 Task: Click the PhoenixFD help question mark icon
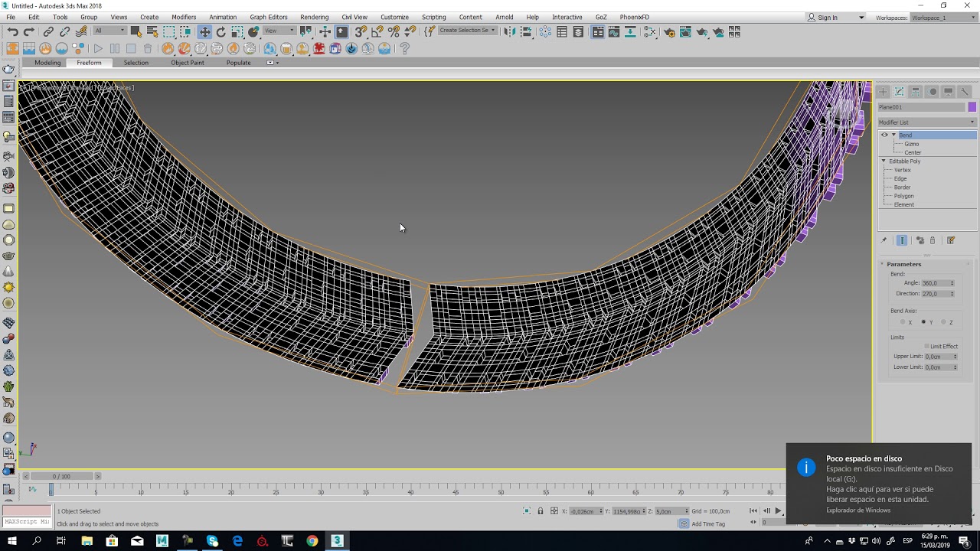click(405, 48)
